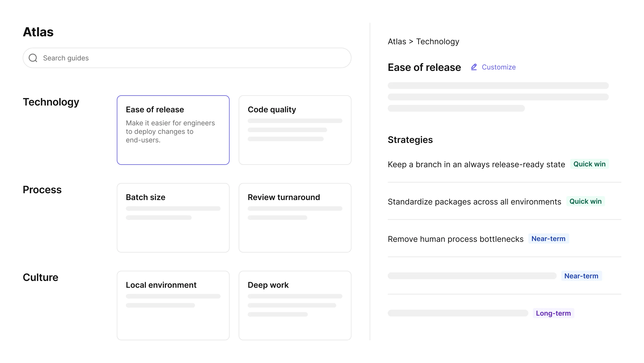644x363 pixels.
Task: Click the Culture section heading
Action: coord(40,277)
